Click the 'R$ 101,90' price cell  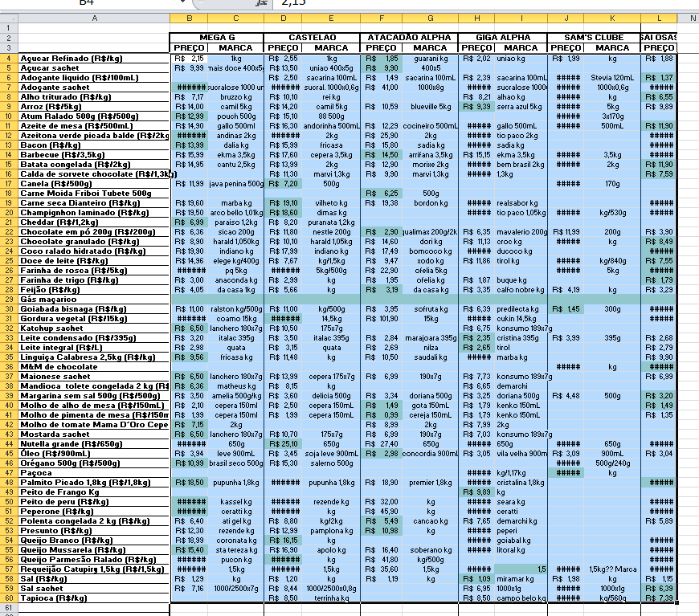[381, 319]
